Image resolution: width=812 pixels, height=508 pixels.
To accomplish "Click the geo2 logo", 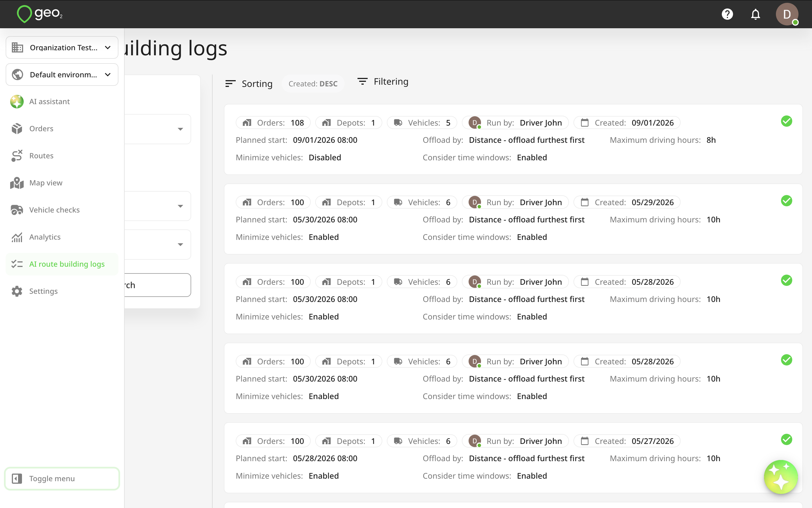I will (39, 14).
